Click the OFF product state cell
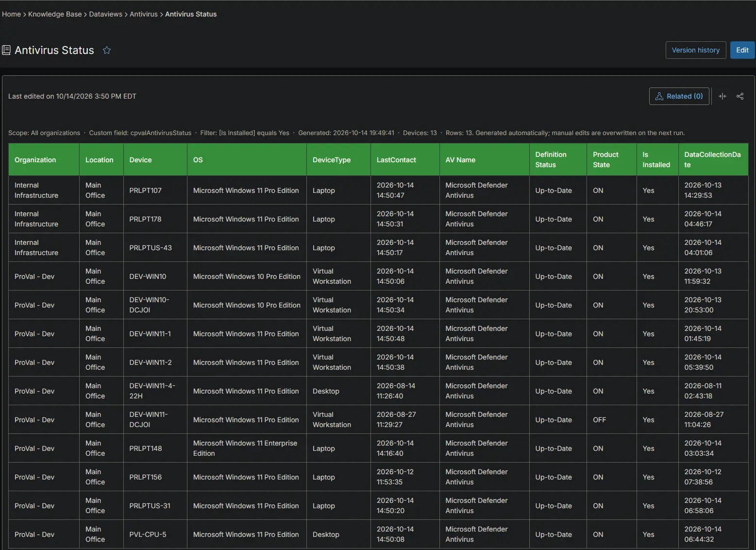This screenshot has height=550, width=756. [612, 419]
